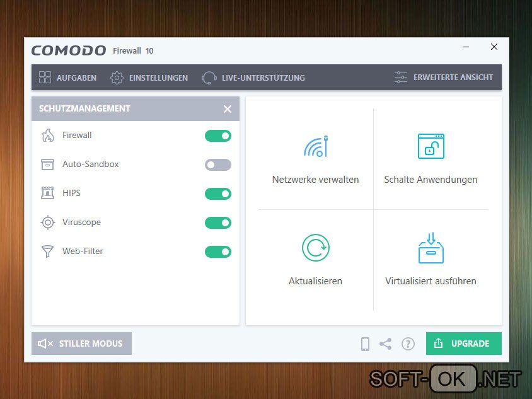The width and height of the screenshot is (532, 399).
Task: Click the Auto-Sandbox label text
Action: (x=91, y=164)
